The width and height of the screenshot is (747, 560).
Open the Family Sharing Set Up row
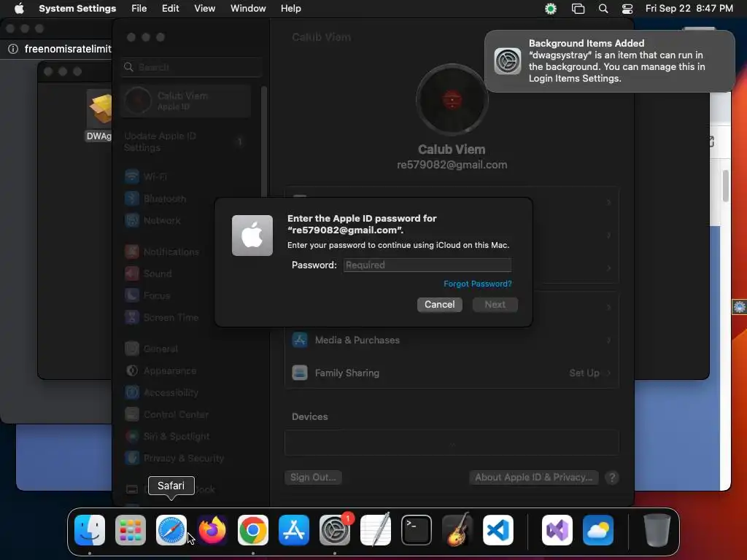pyautogui.click(x=452, y=373)
